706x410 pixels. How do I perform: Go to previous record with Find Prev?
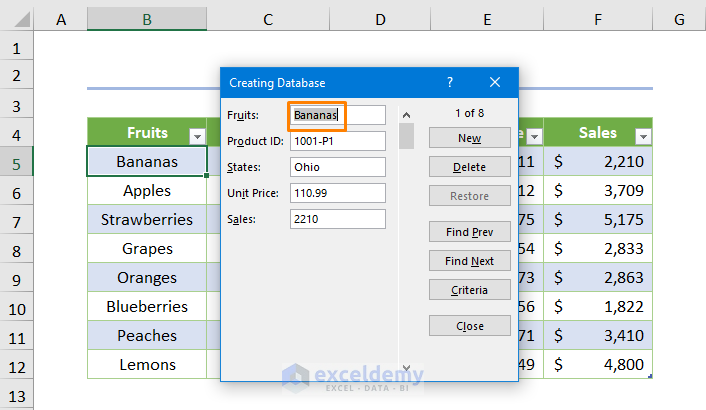(469, 232)
